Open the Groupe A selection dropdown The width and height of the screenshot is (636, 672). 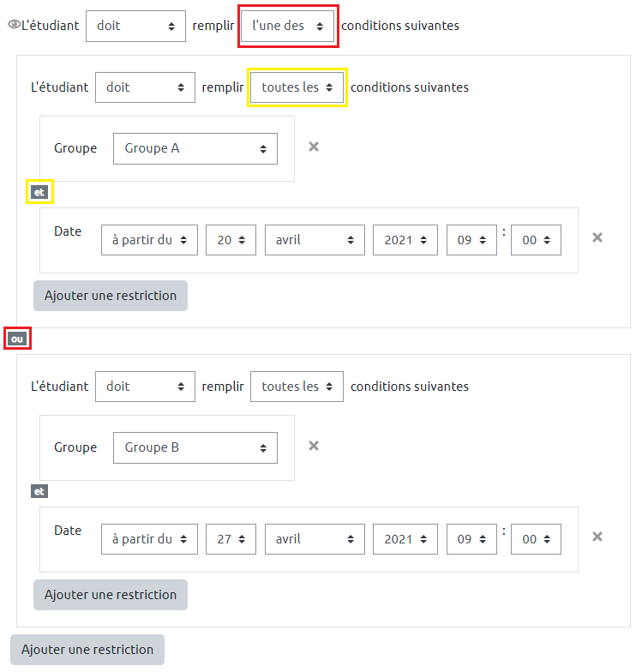pyautogui.click(x=195, y=148)
